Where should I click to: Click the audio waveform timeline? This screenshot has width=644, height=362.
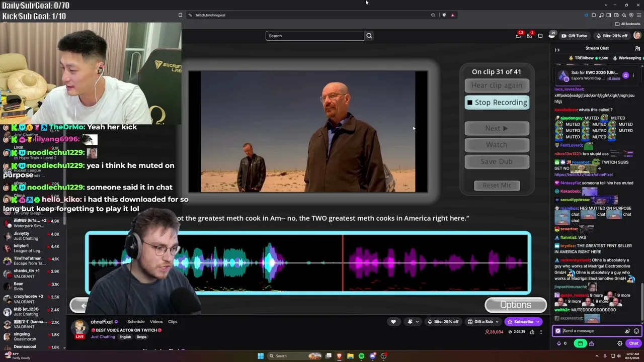coord(308,262)
